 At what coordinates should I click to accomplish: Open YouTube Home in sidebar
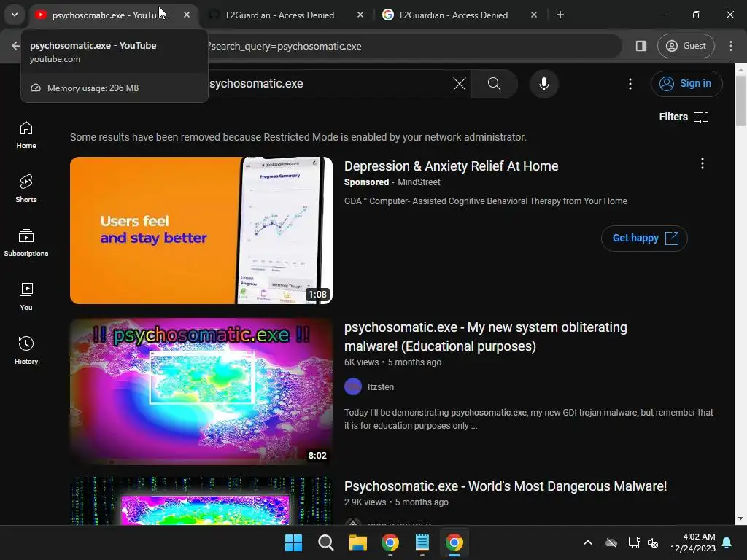pyautogui.click(x=26, y=135)
